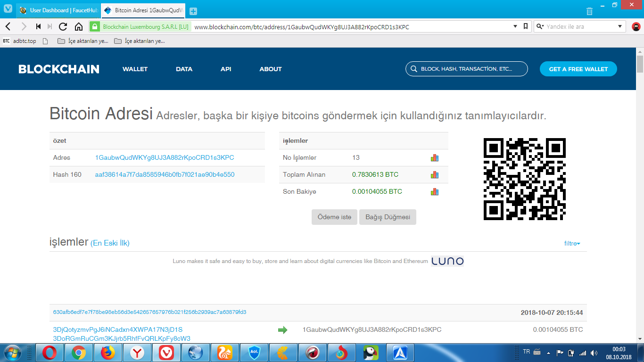Open chart icon for No İşlemler row

pyautogui.click(x=435, y=158)
